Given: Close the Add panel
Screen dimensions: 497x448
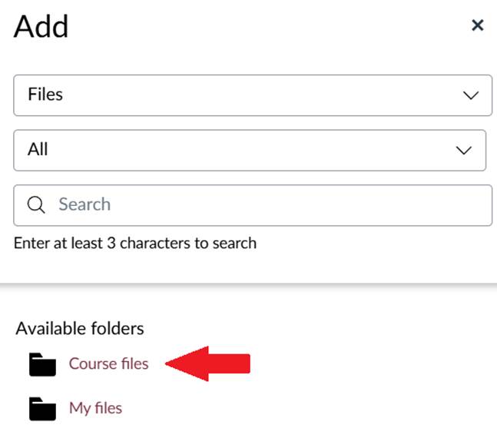Looking at the screenshot, I should [477, 25].
